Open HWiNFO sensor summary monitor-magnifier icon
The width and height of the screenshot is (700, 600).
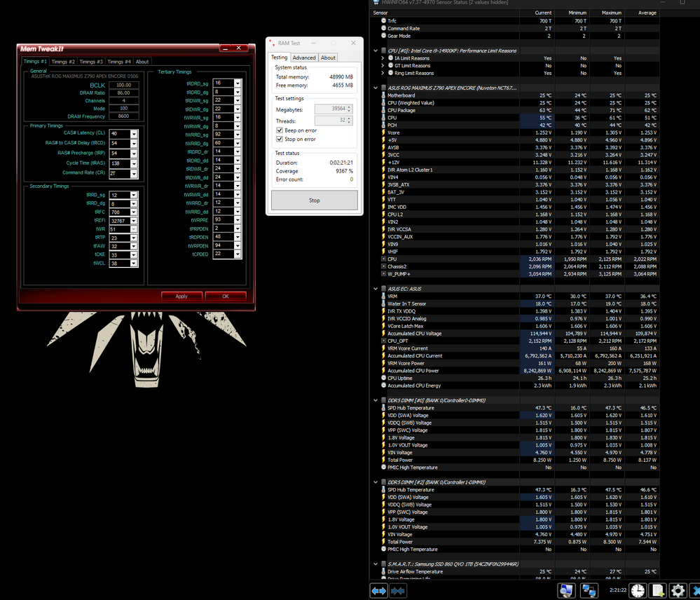click(567, 590)
